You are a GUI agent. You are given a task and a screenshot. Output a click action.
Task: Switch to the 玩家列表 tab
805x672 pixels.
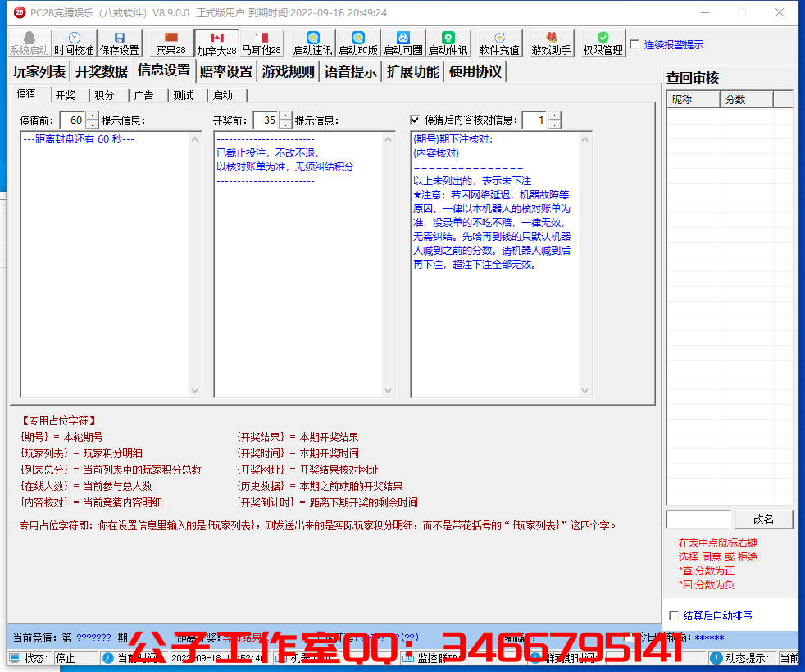point(39,71)
